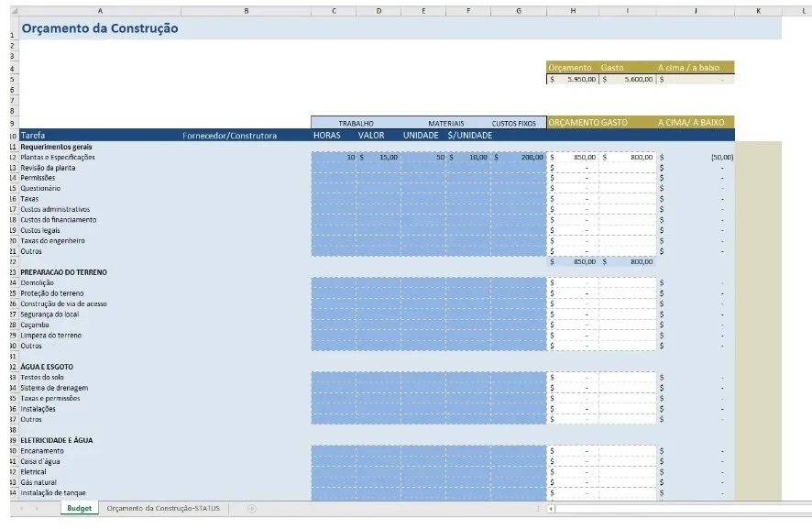The width and height of the screenshot is (812, 529).
Task: Select column A header
Action: (x=100, y=10)
